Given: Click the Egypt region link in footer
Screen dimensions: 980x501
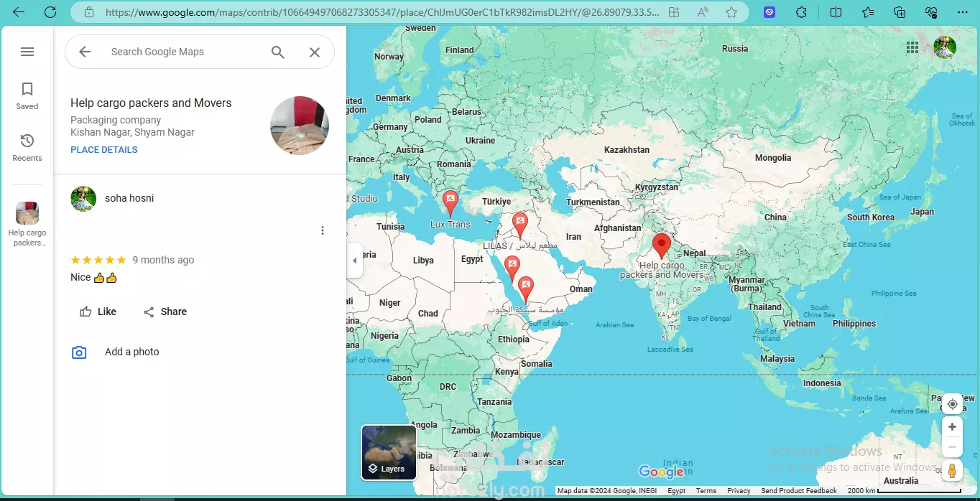Looking at the screenshot, I should tap(677, 491).
